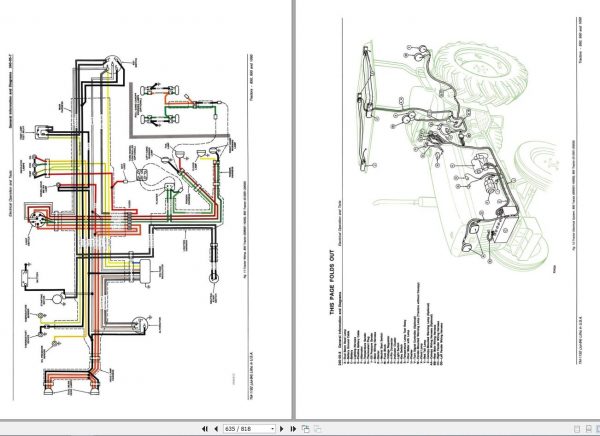This screenshot has width=600, height=436.
Task: Select the continuous page layout icon in the status bar
Action: pyautogui.click(x=588, y=429)
